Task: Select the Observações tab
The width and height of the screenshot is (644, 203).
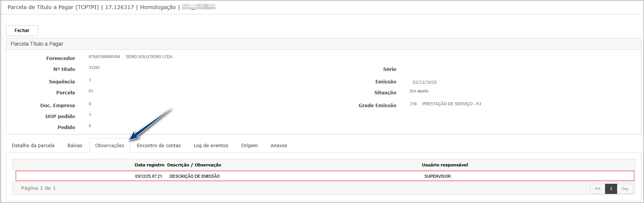Action: tap(110, 146)
